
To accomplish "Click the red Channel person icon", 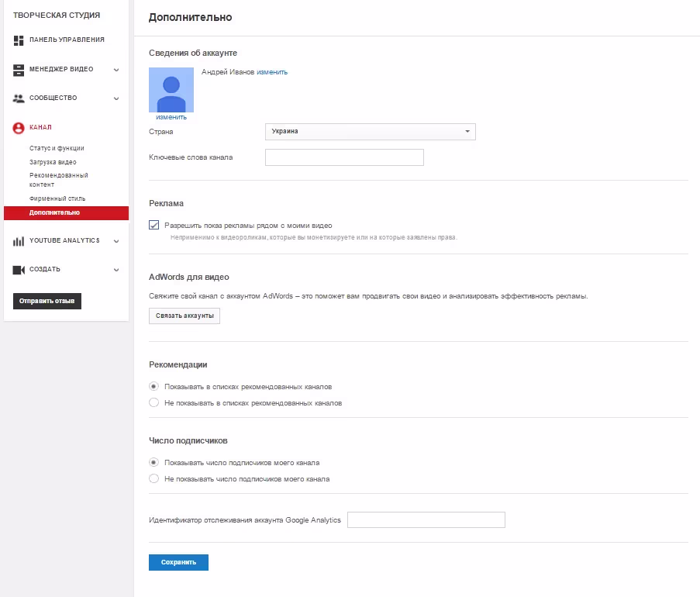I will point(19,128).
